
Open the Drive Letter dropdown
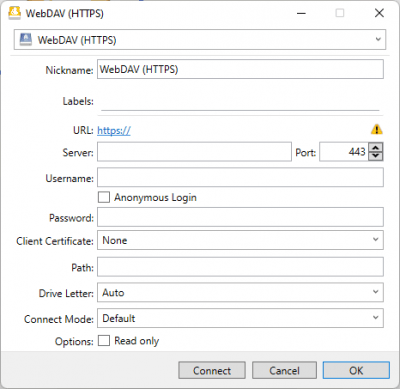click(240, 292)
